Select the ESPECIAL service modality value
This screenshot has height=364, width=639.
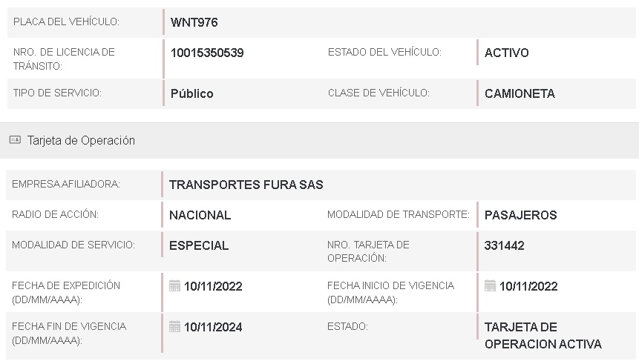tap(199, 245)
